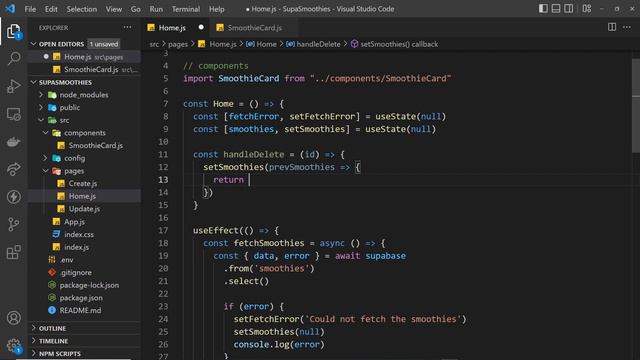Screen dimensions: 640x360
Task: Open the Selection menu
Action: tap(82, 9)
